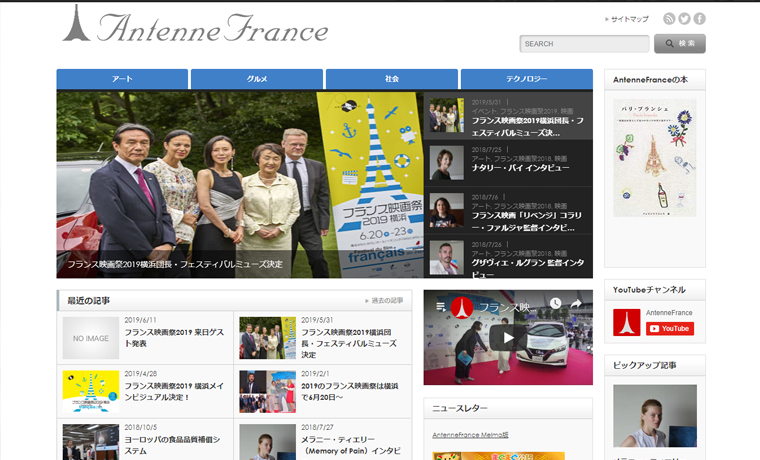
Task: Select the テクノロジー navigation tab
Action: click(526, 79)
